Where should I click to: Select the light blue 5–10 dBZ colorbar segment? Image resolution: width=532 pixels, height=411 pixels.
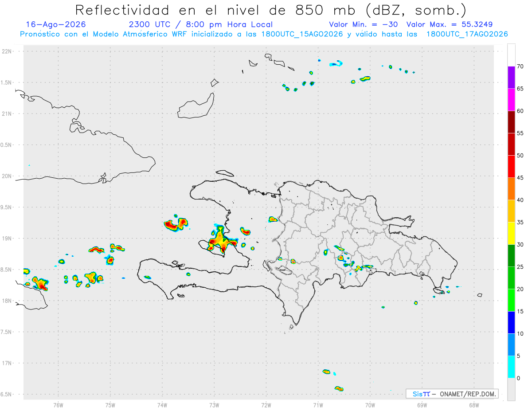click(x=511, y=345)
